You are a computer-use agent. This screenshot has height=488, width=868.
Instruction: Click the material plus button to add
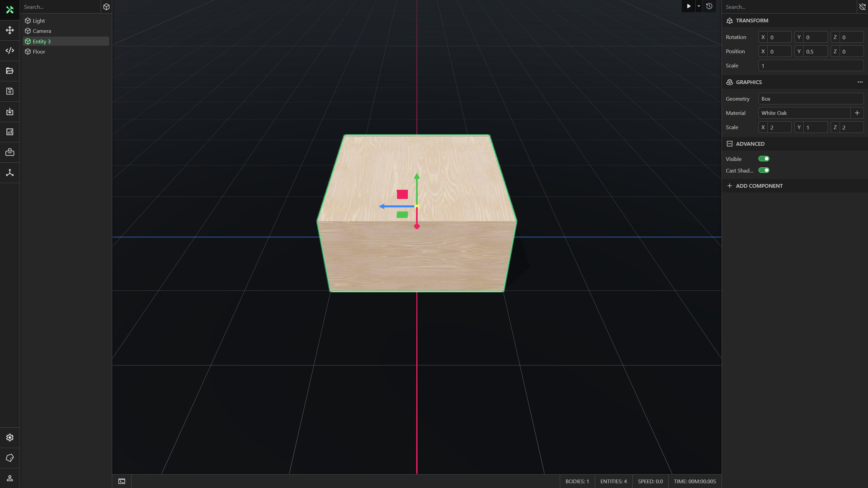pos(857,113)
